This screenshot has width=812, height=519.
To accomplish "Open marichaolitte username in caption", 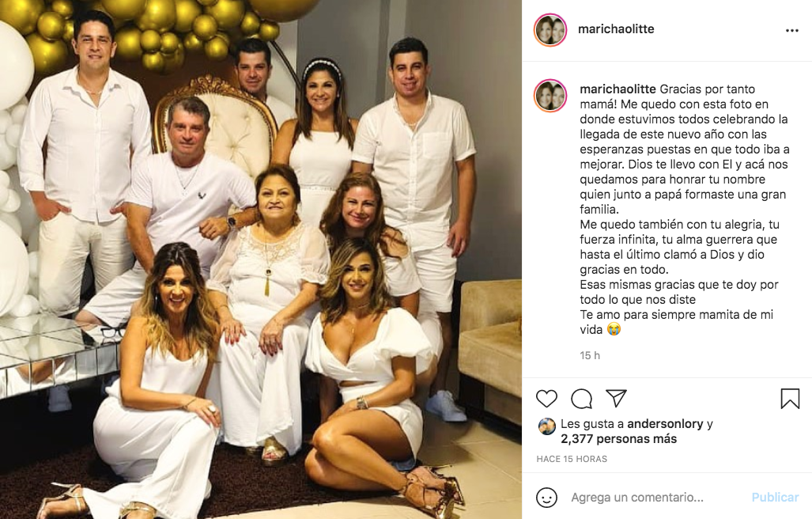I will tap(617, 89).
